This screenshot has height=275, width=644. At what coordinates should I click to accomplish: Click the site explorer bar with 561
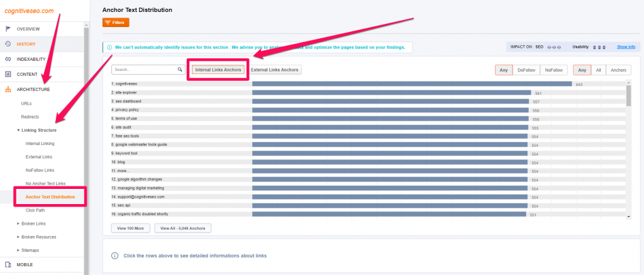(391, 93)
